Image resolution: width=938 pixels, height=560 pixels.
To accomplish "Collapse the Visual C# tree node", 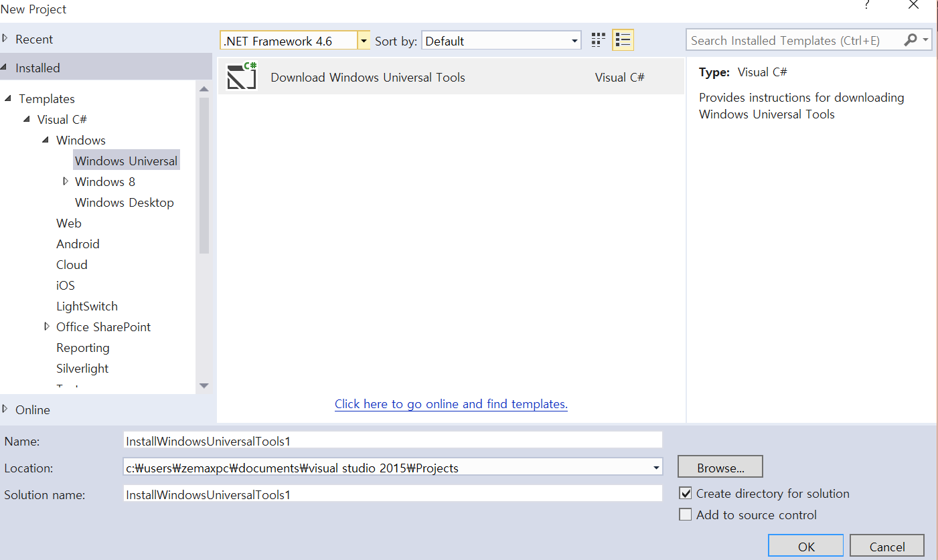I will [27, 119].
